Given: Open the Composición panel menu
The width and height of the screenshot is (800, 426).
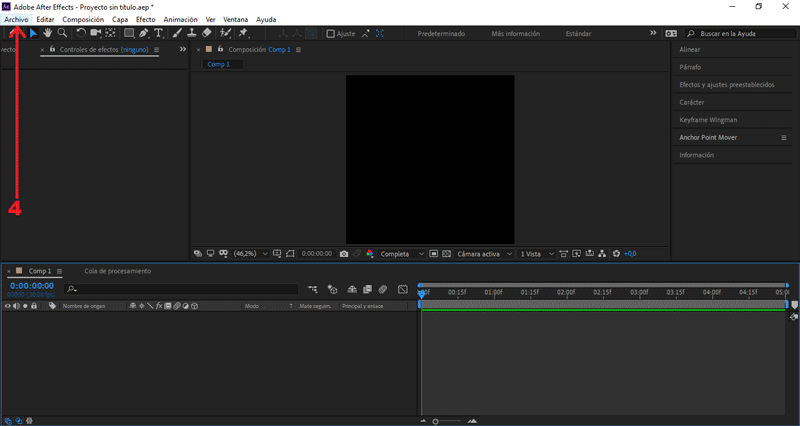Looking at the screenshot, I should click(x=298, y=50).
